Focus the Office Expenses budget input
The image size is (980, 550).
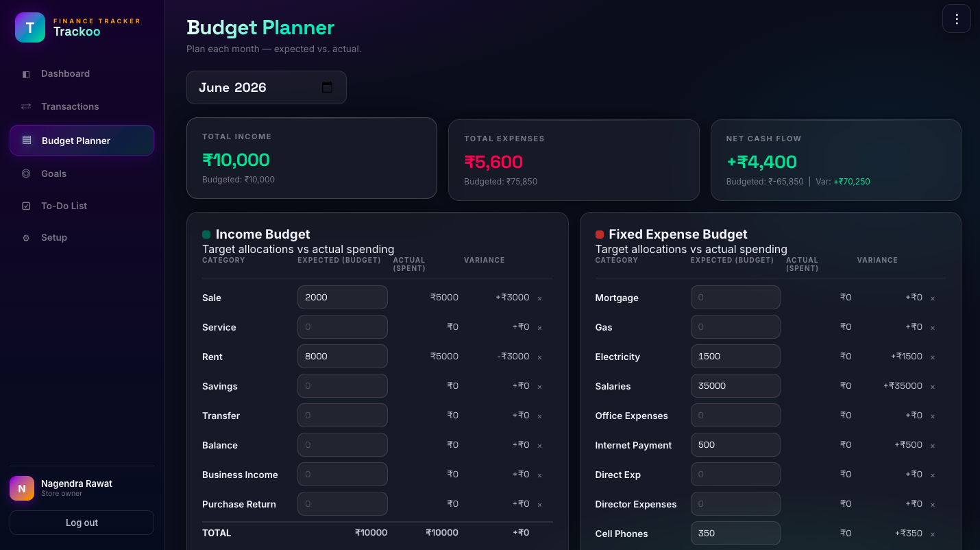[735, 416]
